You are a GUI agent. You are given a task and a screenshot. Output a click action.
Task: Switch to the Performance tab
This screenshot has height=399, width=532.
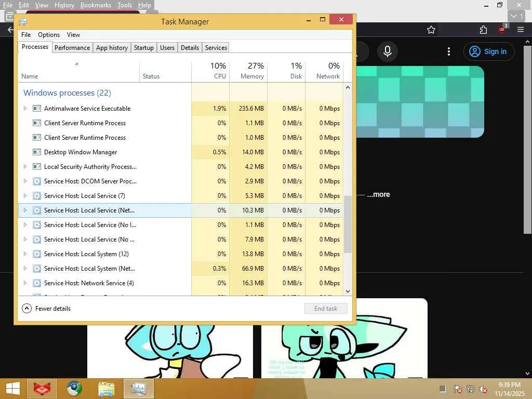coord(72,48)
